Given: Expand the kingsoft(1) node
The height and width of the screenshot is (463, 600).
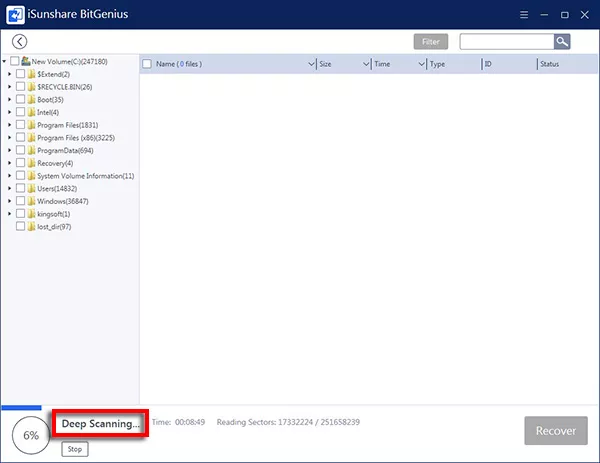Looking at the screenshot, I should (x=10, y=214).
